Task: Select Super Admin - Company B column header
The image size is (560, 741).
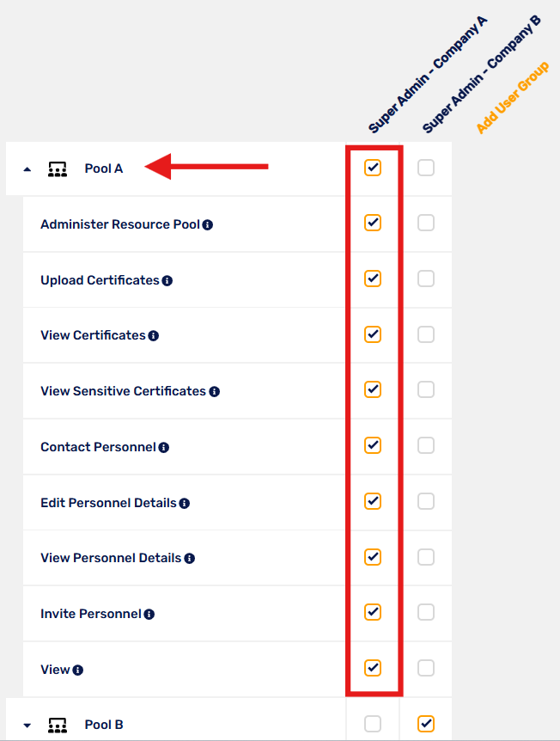Action: tap(481, 75)
